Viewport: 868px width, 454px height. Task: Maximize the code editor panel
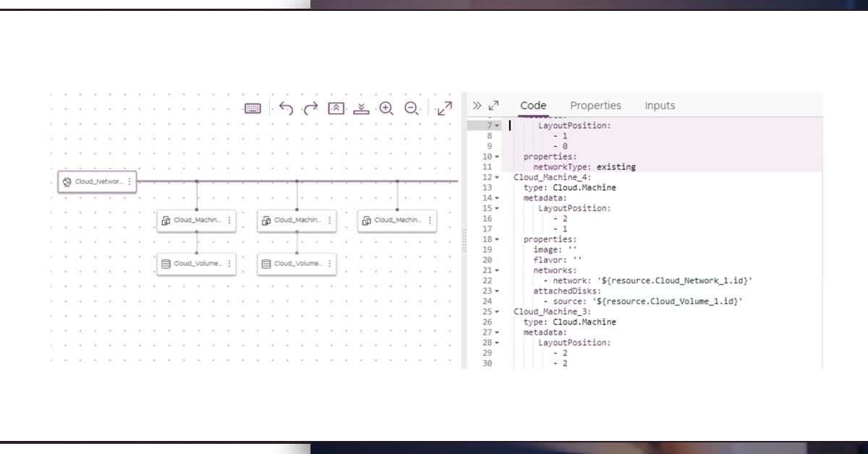[x=494, y=106]
